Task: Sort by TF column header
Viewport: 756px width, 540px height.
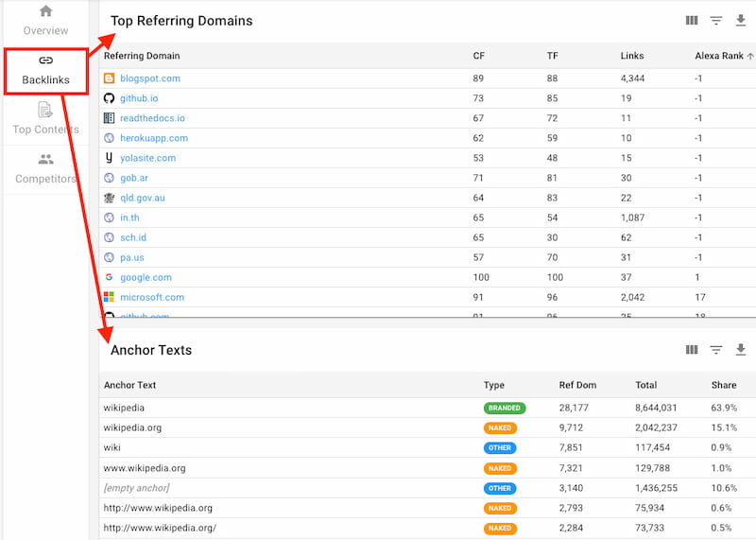Action: pos(552,56)
